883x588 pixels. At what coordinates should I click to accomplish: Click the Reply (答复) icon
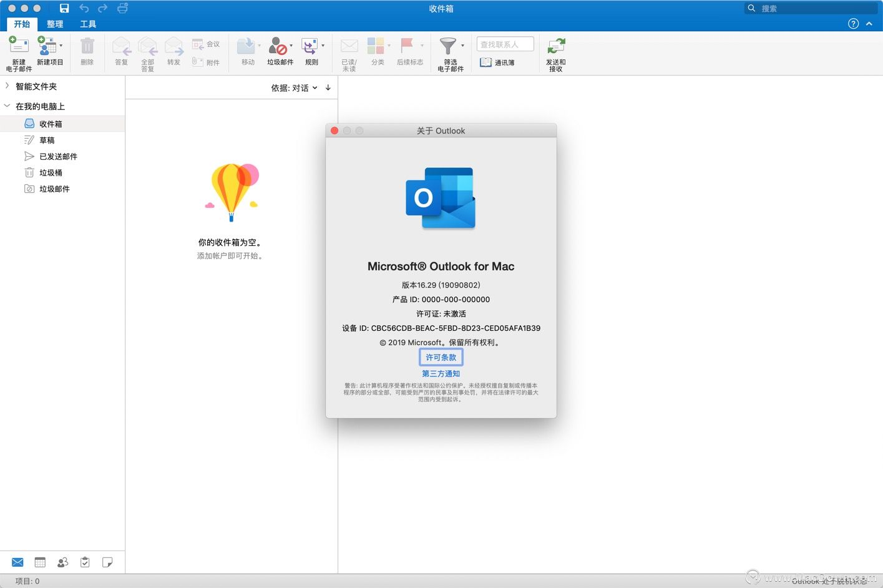121,46
